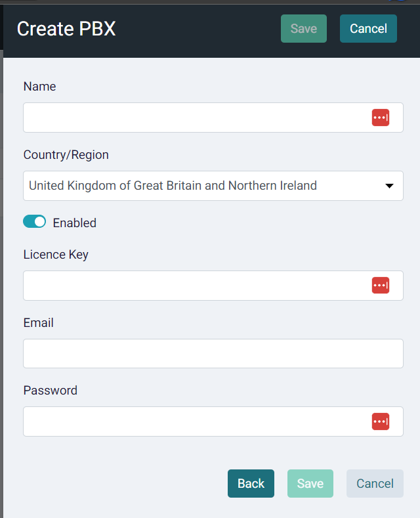Viewport: 420px width, 518px height.
Task: Click password manager icon in Licence Key field
Action: coord(381,286)
